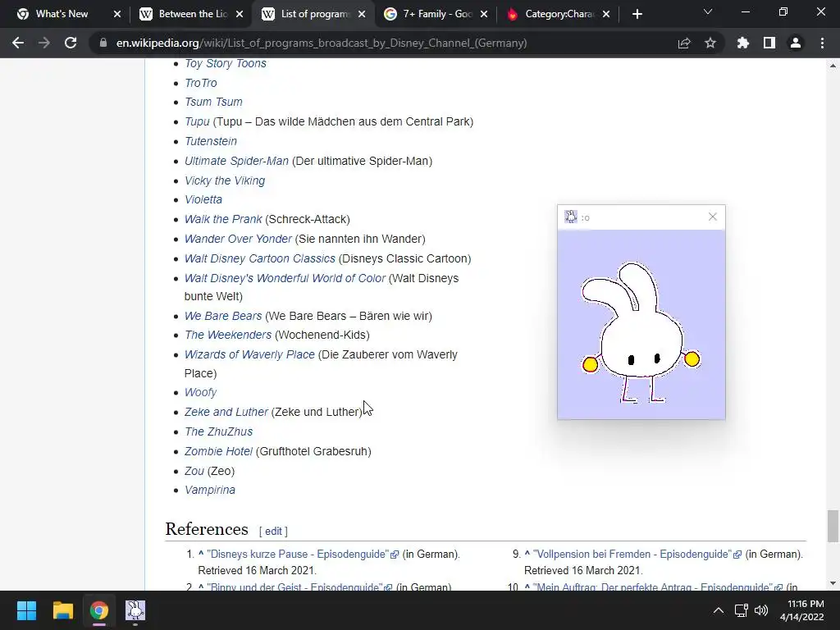
Task: Click Chrome taskbar icon
Action: pyautogui.click(x=98, y=610)
